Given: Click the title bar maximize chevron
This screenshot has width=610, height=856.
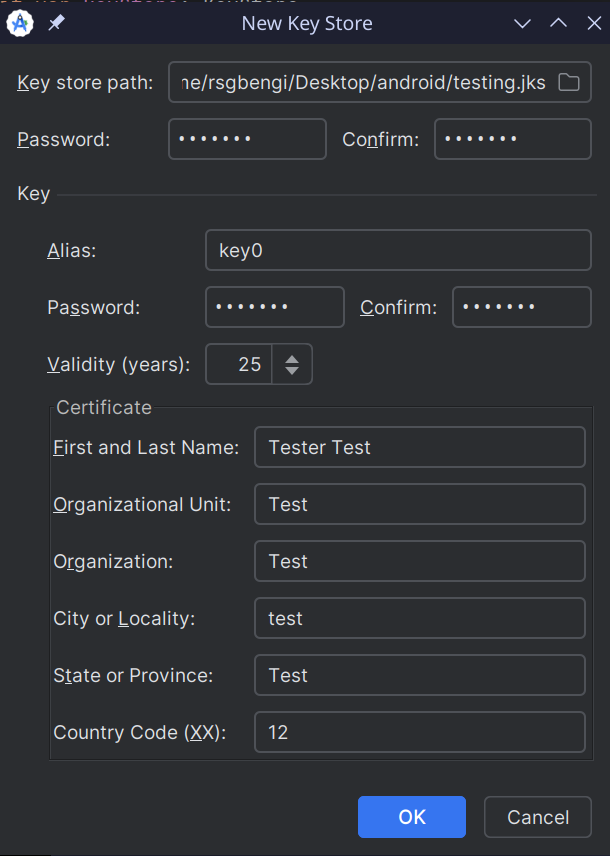Looking at the screenshot, I should (x=558, y=24).
